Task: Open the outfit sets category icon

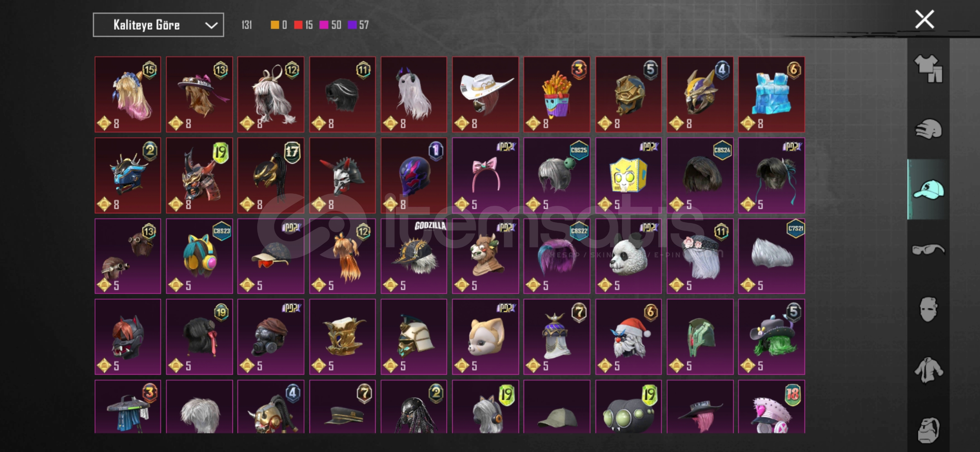Action: point(928,69)
